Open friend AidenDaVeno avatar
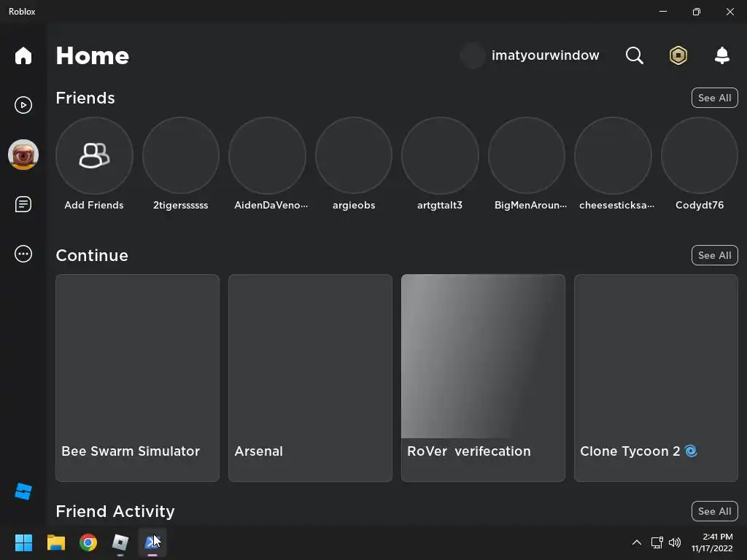747x560 pixels. click(x=267, y=155)
